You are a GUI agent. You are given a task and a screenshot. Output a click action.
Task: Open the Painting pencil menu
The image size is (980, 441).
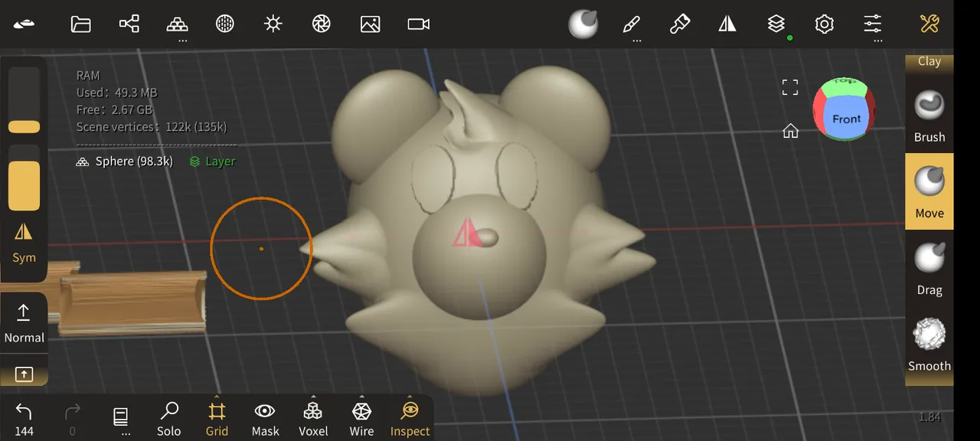[x=632, y=24]
